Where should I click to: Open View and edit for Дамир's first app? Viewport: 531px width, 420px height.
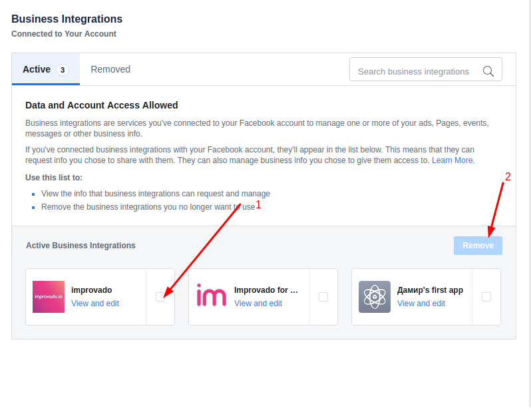[x=421, y=303]
